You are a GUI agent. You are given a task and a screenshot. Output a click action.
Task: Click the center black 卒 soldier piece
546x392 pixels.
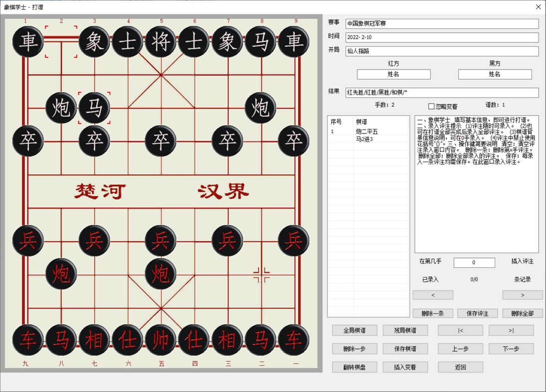161,141
